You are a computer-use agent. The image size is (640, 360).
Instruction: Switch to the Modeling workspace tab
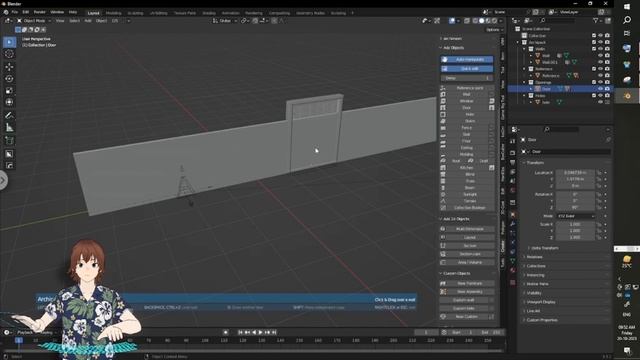click(113, 13)
